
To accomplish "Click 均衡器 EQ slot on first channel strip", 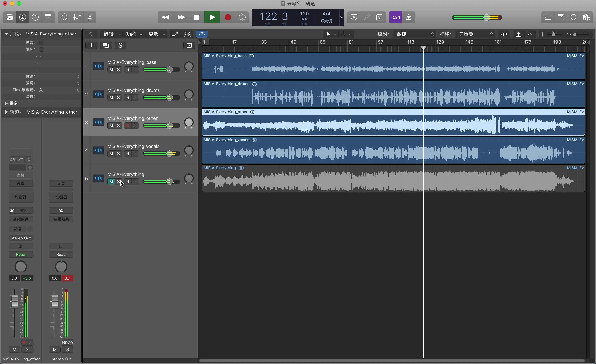I will click(x=21, y=197).
